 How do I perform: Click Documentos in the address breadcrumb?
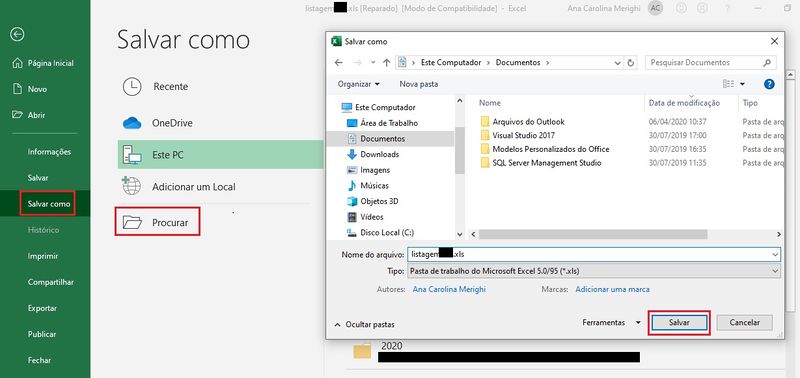pos(518,62)
